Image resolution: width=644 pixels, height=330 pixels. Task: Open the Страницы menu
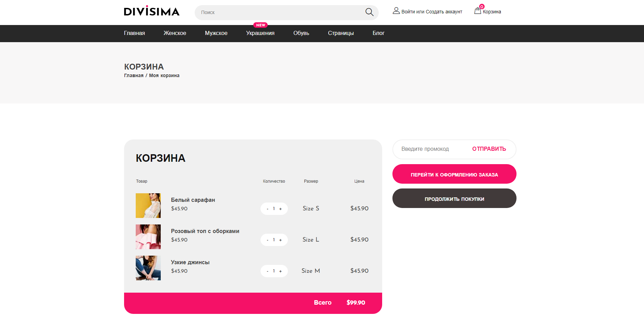point(341,33)
